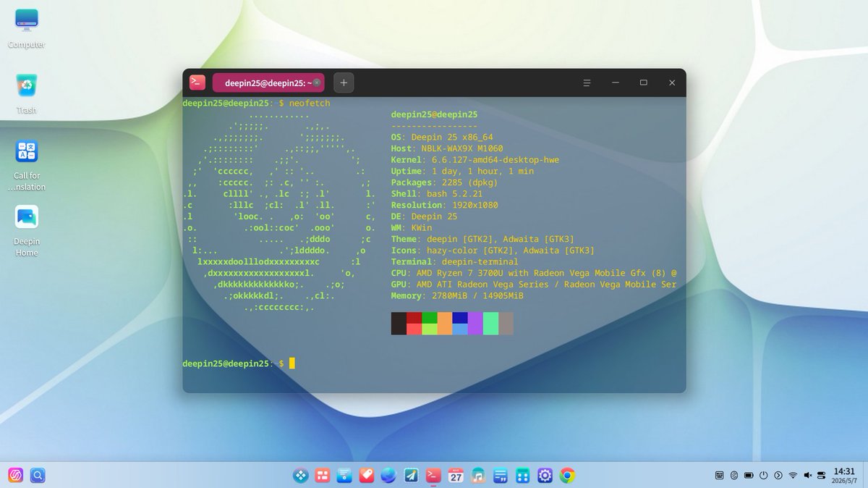Open the Call for translation desktop icon
Screen dimensions: 868x488
(27, 166)
